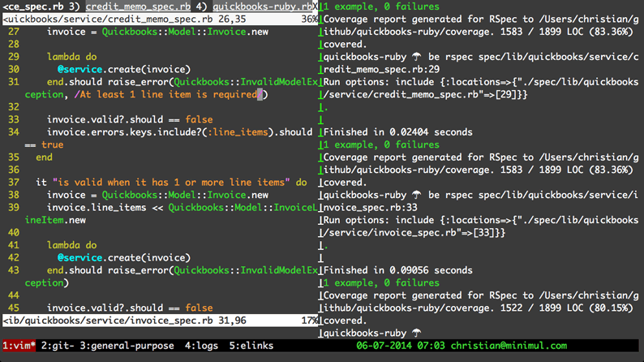Select tmux window 4:logs
This screenshot has width=644, height=362.
point(201,346)
